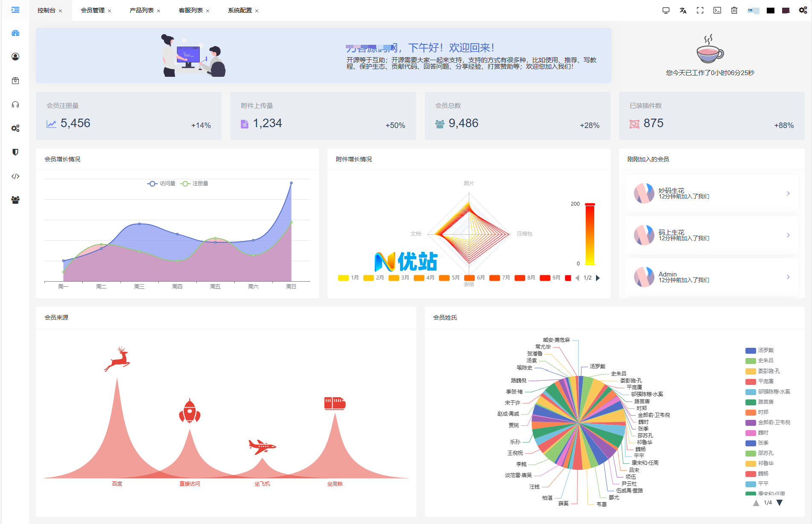Switch to the 产品列表 tab
This screenshot has width=812, height=524.
click(142, 11)
